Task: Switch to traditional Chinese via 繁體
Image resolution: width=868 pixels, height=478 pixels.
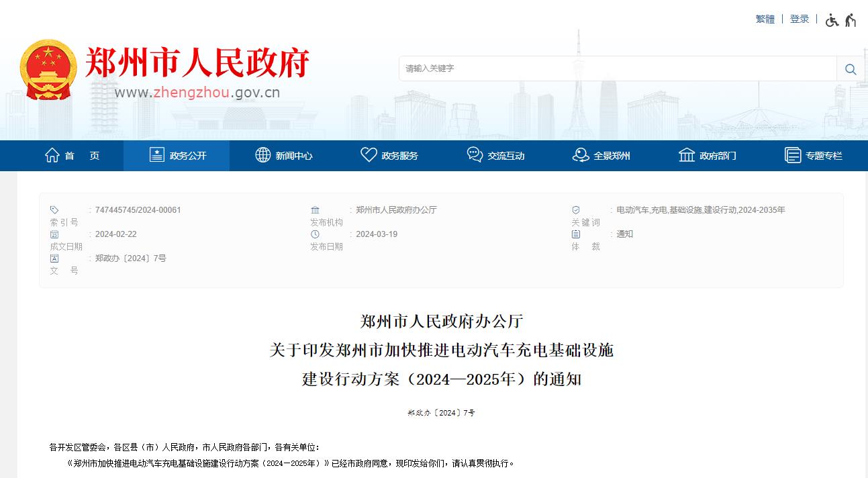Action: (765, 19)
